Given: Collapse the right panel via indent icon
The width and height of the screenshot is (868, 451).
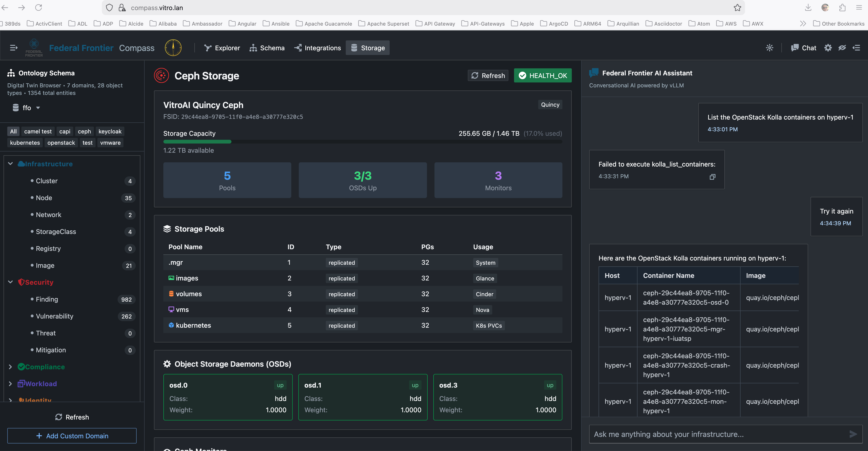Looking at the screenshot, I should click(856, 48).
